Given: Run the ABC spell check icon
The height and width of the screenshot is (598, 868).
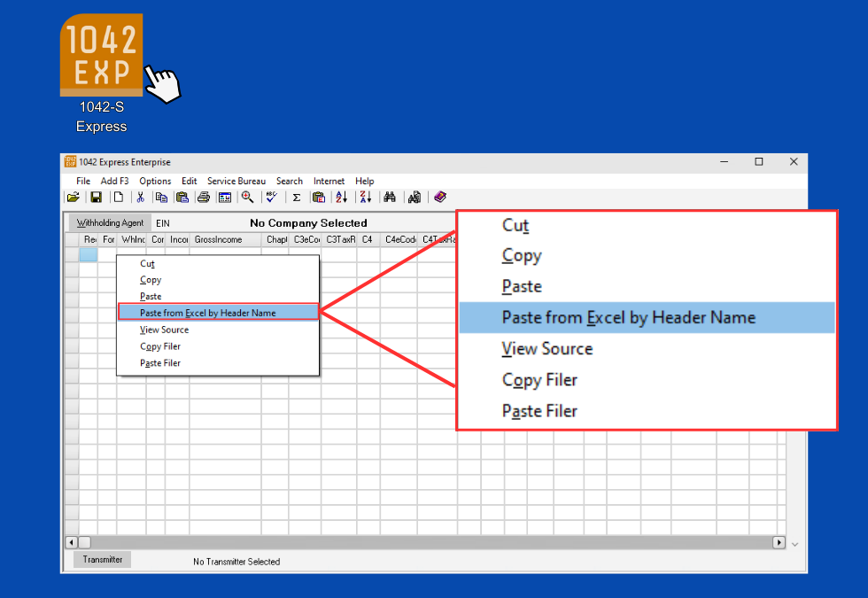Looking at the screenshot, I should pyautogui.click(x=271, y=198).
